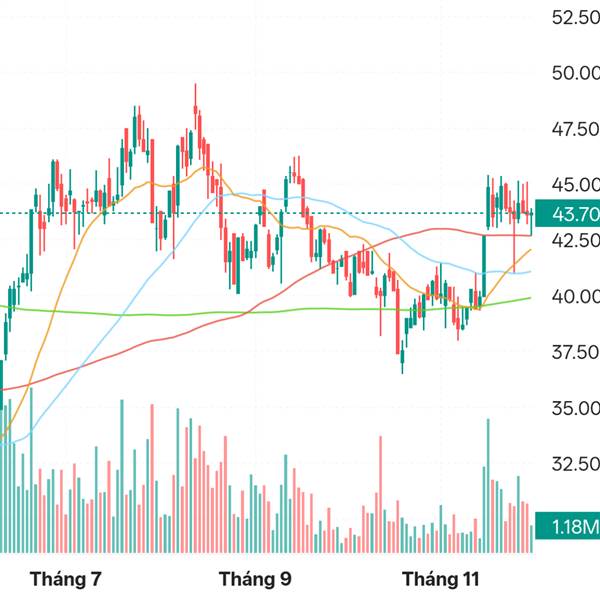Select the Tháng 9 time axis label

coord(255,579)
